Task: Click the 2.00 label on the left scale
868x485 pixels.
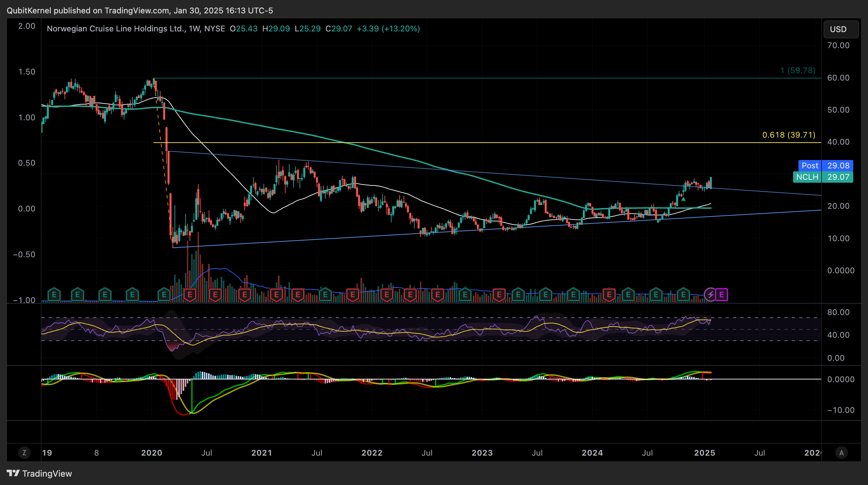Action: (x=27, y=26)
